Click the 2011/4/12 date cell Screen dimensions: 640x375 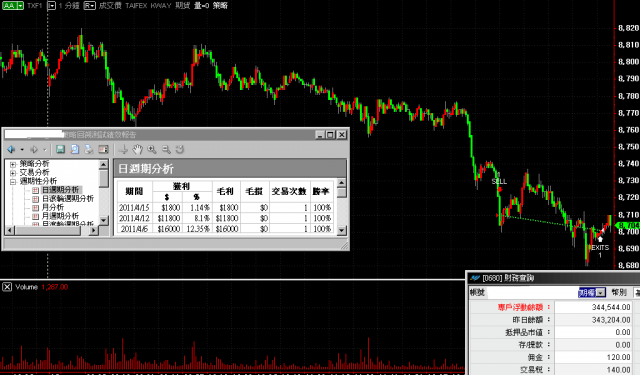coord(134,218)
